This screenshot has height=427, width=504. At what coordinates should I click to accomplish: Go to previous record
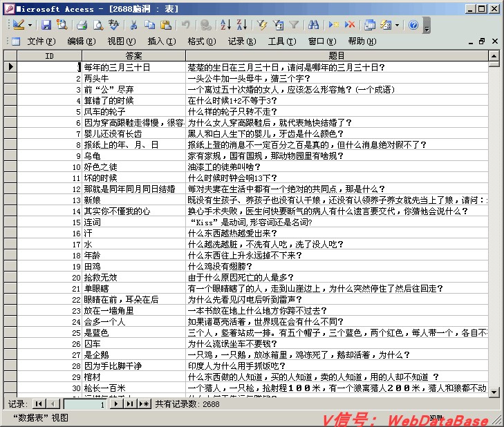pos(53,404)
